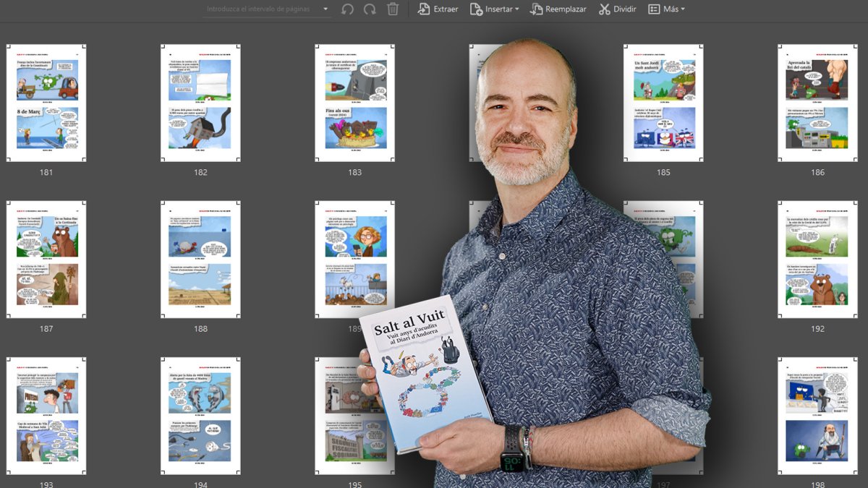Choose the page 194 thumbnail
The height and width of the screenshot is (488, 868).
tap(200, 416)
